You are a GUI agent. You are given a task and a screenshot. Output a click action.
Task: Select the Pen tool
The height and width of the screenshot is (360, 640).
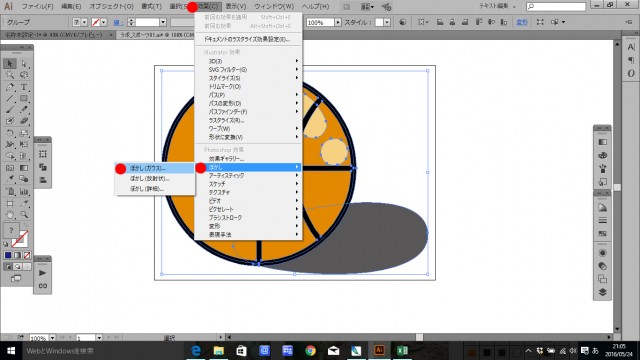coord(10,87)
